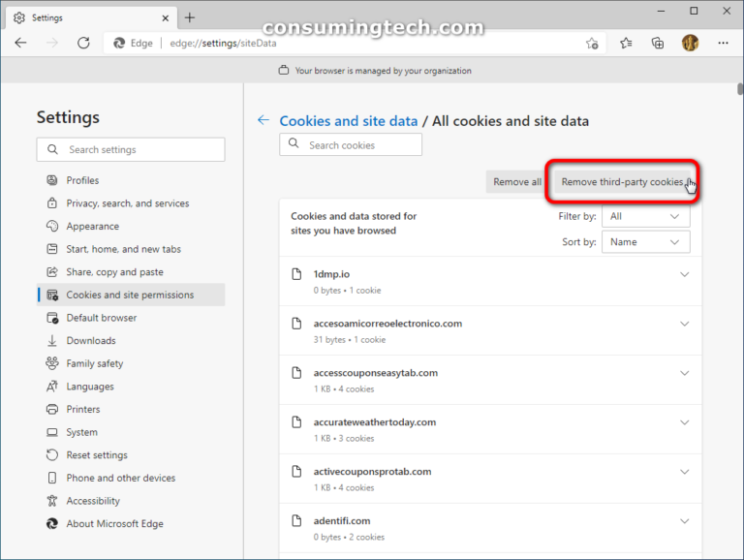Expand the adentifi.com chevron
This screenshot has width=744, height=560.
684,521
